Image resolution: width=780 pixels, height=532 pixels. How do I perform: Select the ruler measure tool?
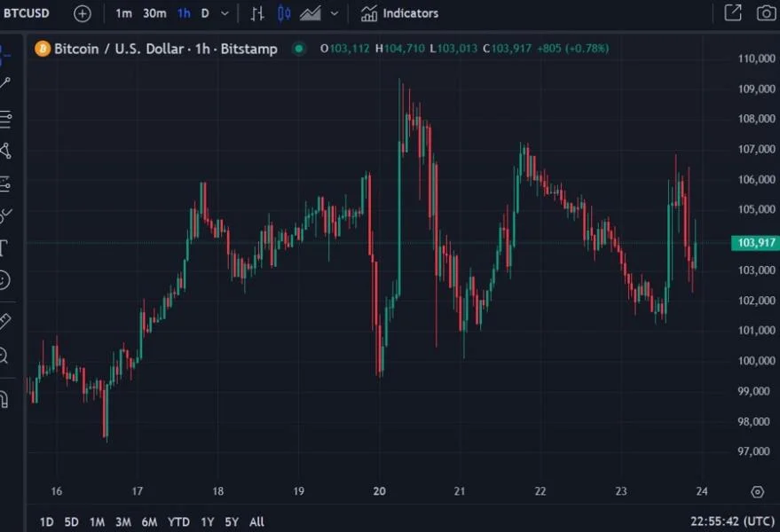coord(5,321)
